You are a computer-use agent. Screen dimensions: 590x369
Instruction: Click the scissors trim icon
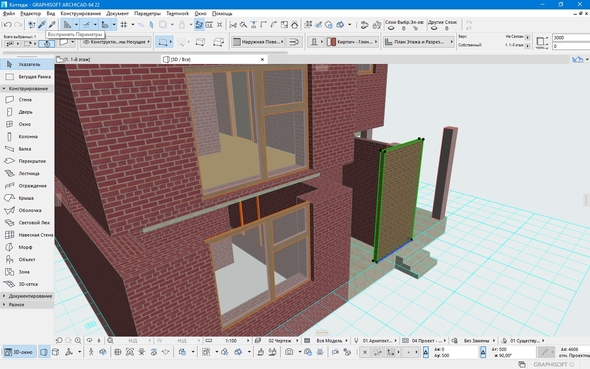point(233,25)
